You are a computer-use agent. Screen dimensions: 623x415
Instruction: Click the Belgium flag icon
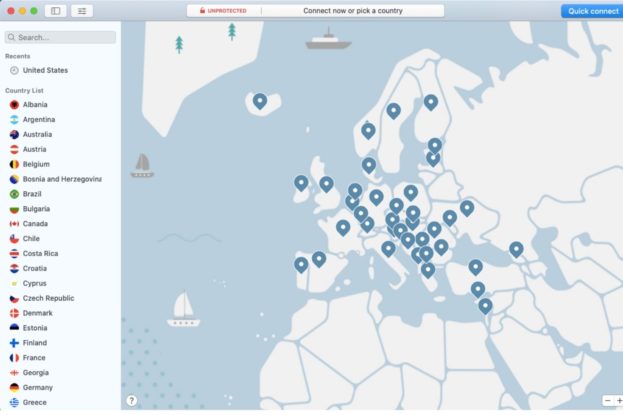pyautogui.click(x=14, y=164)
